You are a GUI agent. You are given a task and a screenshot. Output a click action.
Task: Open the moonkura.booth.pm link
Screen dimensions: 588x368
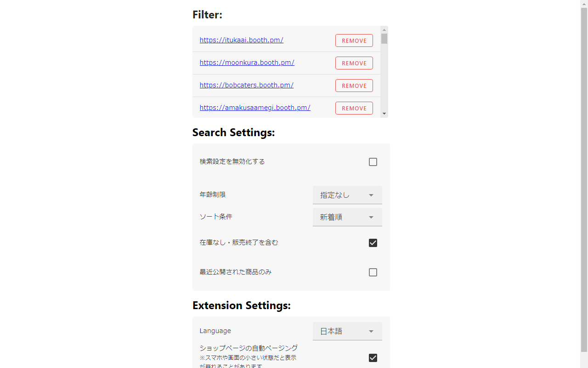[x=247, y=63]
